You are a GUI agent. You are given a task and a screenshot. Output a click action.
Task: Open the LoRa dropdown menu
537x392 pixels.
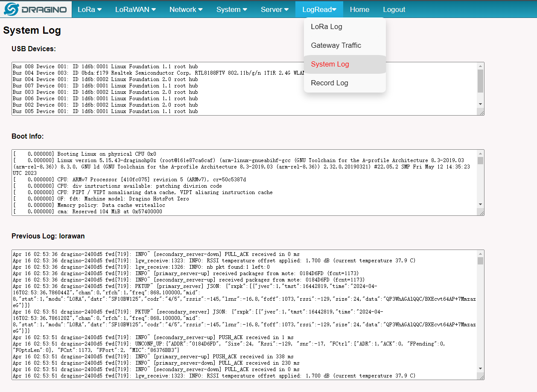coord(90,9)
